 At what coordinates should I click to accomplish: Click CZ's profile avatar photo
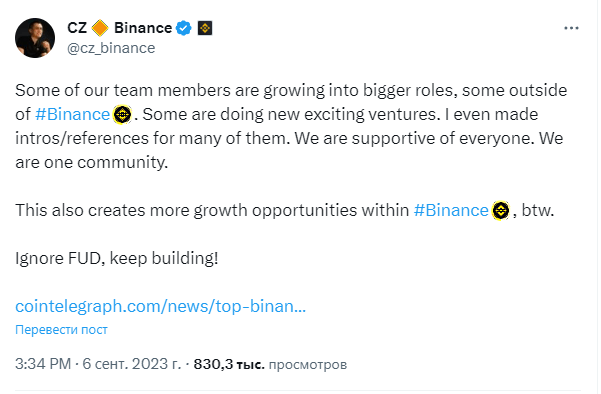[35, 38]
